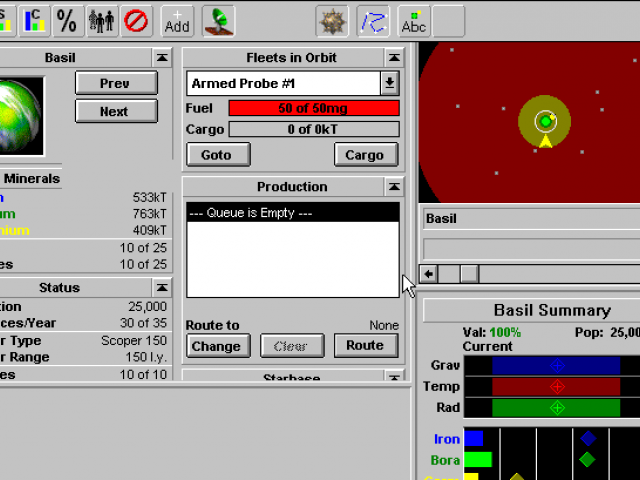The width and height of the screenshot is (640, 480).
Task: Select the percent population view icon
Action: (67, 21)
